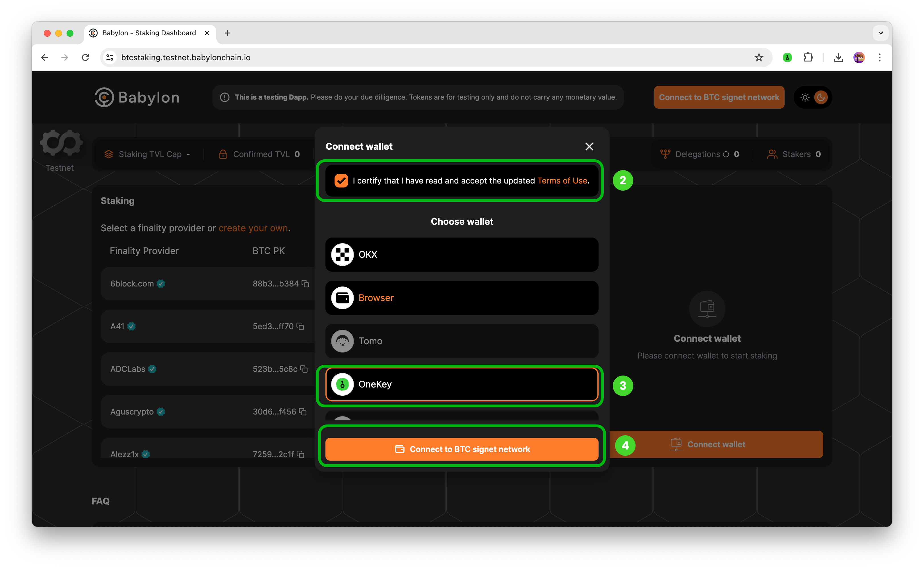Screen dimensions: 924x569
Task: Select the Babylon Staking Dashboard tab
Action: pyautogui.click(x=150, y=33)
